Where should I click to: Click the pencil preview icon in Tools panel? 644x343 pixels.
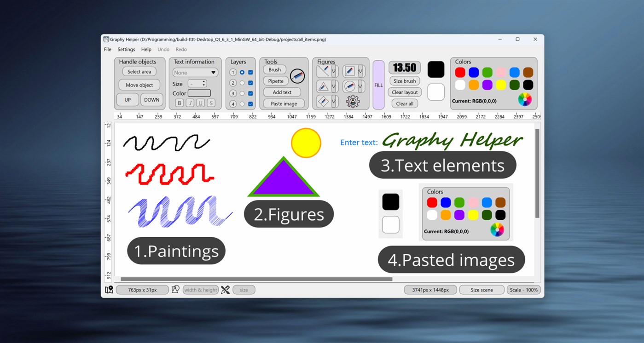coord(297,76)
